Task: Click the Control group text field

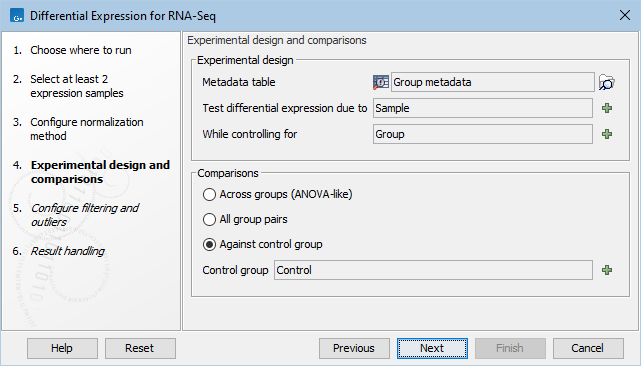Action: tap(433, 270)
